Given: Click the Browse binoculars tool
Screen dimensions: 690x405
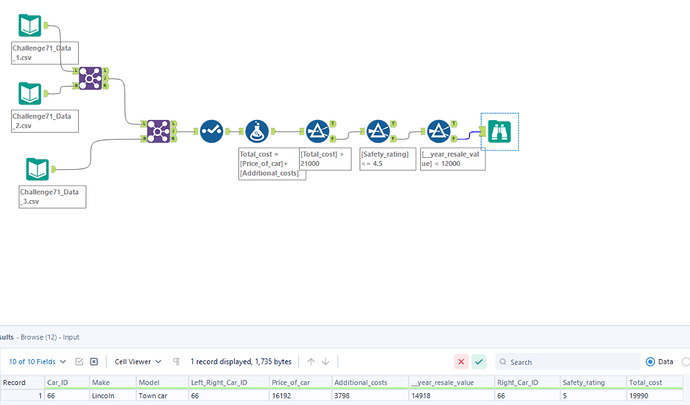Looking at the screenshot, I should [x=499, y=131].
